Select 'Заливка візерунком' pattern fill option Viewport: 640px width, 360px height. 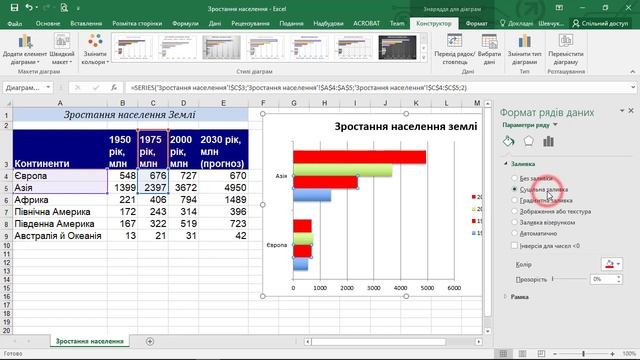(514, 222)
